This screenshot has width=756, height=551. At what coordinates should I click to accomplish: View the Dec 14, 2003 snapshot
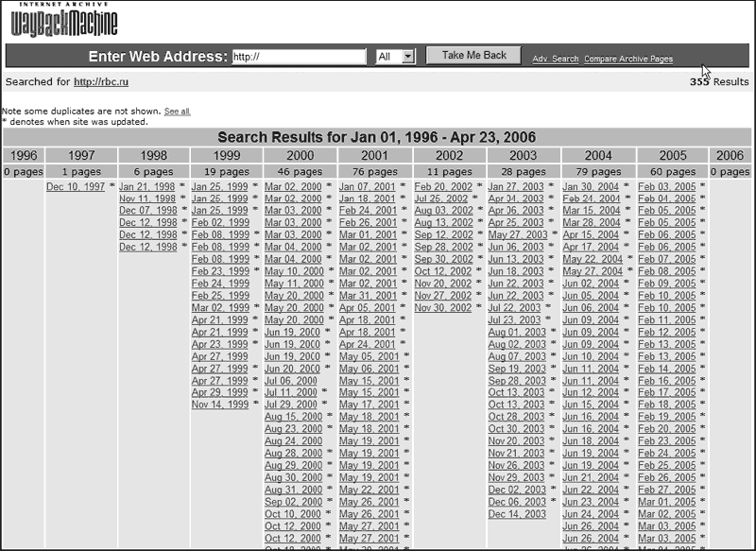516,514
